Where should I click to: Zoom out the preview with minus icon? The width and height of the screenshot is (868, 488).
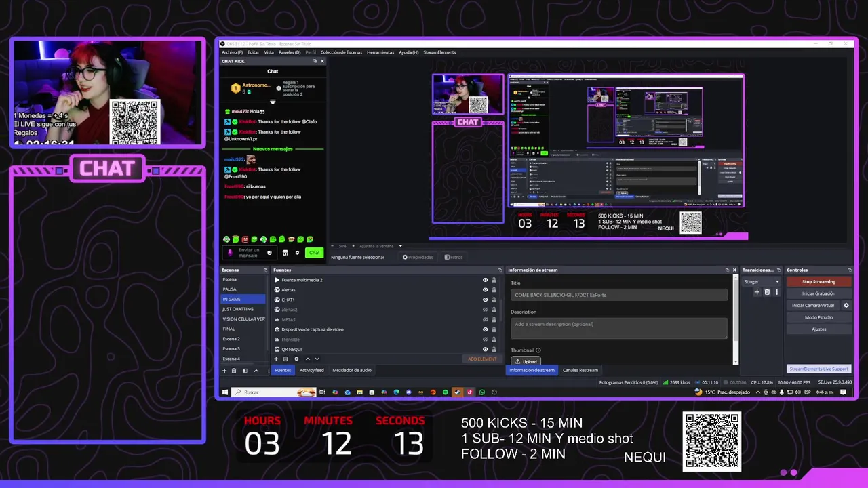[x=332, y=246]
